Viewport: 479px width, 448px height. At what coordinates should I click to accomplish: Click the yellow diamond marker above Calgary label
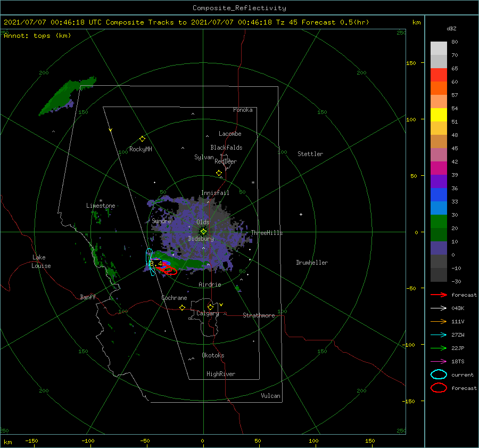tap(210, 307)
